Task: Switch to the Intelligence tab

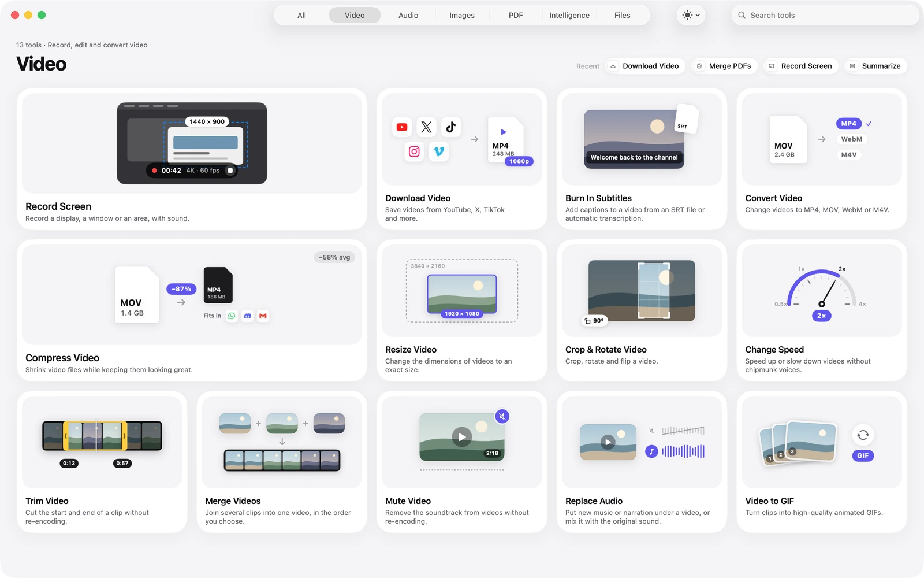Action: point(569,15)
